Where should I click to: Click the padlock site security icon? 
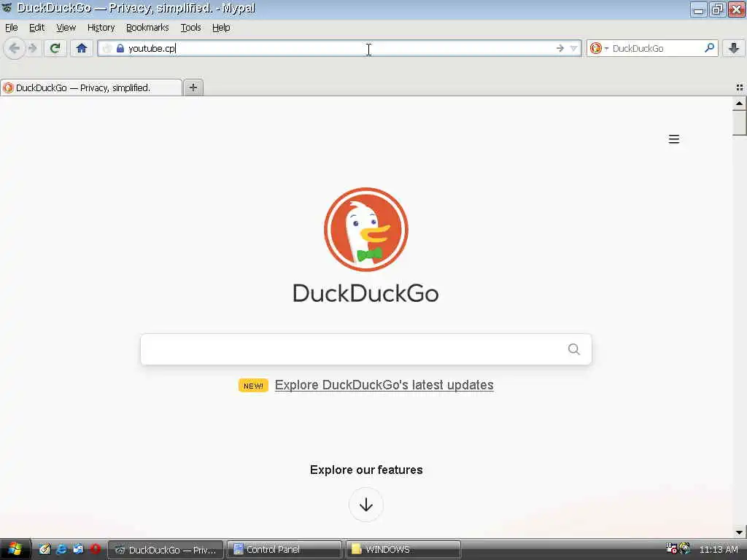click(x=120, y=48)
